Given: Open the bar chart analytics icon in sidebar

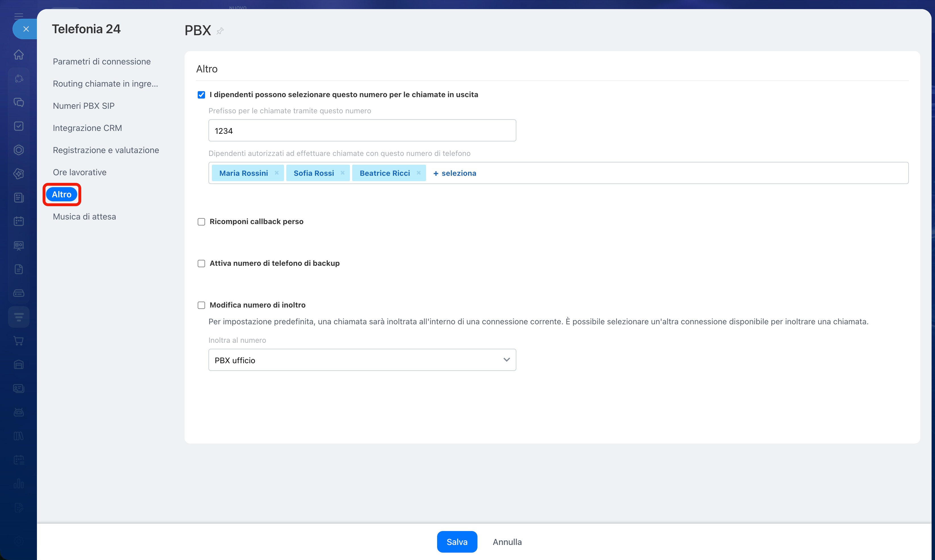Looking at the screenshot, I should pos(18,483).
